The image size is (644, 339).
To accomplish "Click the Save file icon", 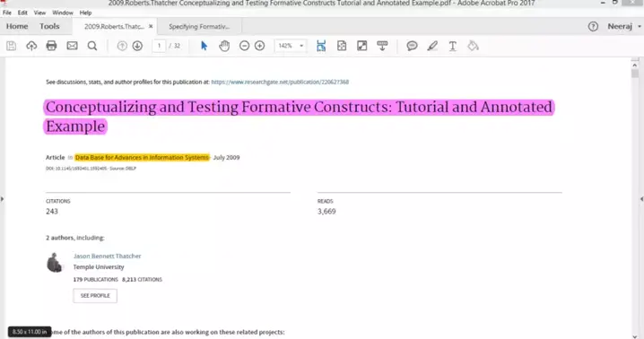I will (12, 46).
